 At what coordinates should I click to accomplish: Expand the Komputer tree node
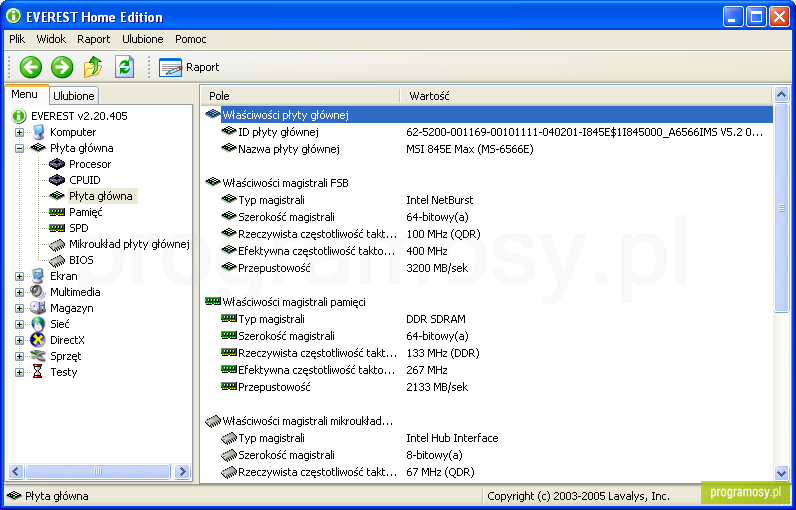(x=19, y=132)
